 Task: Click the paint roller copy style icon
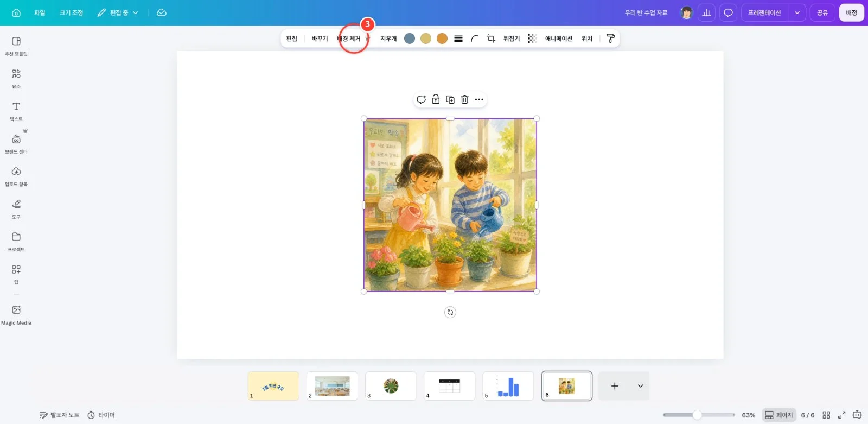[x=610, y=39]
